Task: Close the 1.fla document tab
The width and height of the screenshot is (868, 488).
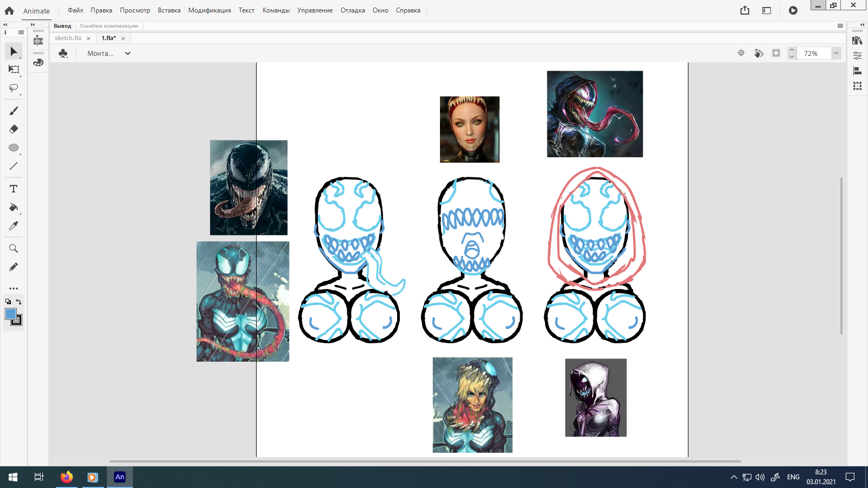Action: [123, 38]
